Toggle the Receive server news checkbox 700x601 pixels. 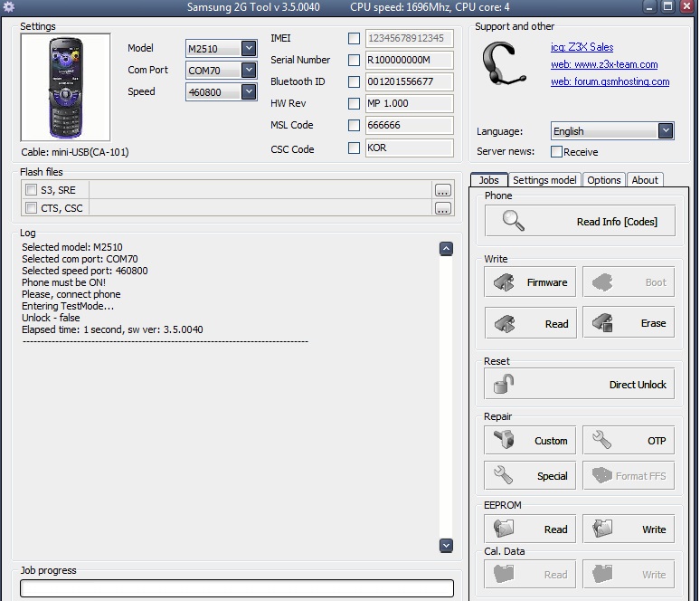point(556,151)
